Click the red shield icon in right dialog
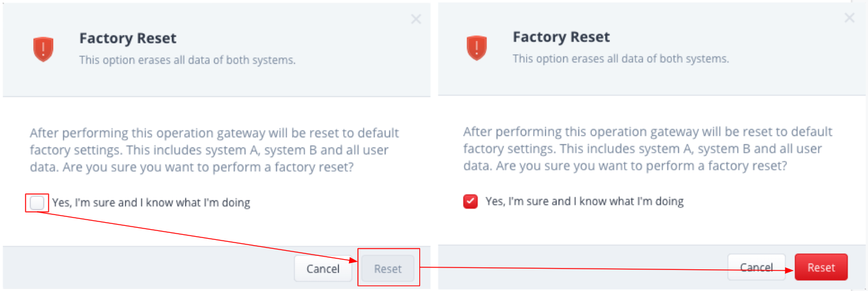Viewport: 868px width, 291px height. tap(476, 48)
